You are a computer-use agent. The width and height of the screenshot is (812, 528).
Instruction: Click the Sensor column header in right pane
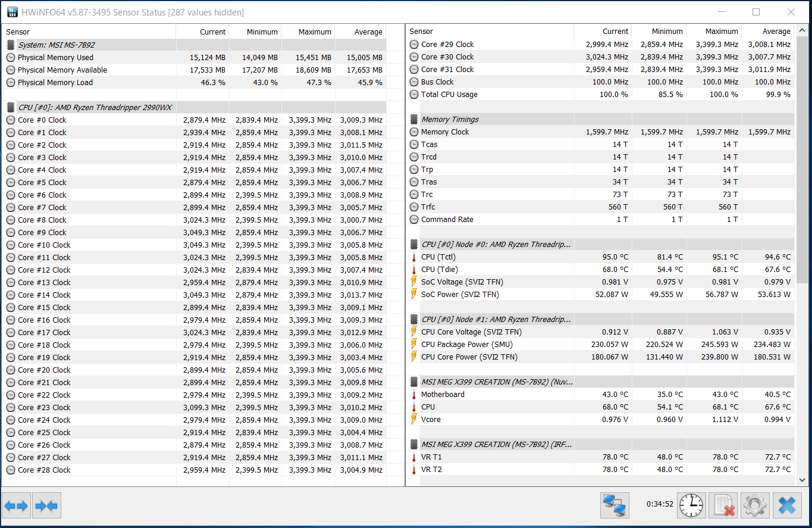[x=421, y=32]
